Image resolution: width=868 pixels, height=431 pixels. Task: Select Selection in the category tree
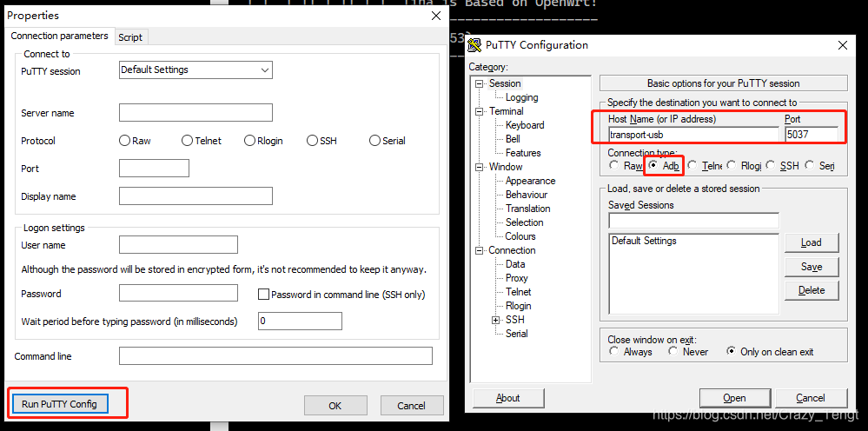pyautogui.click(x=524, y=222)
